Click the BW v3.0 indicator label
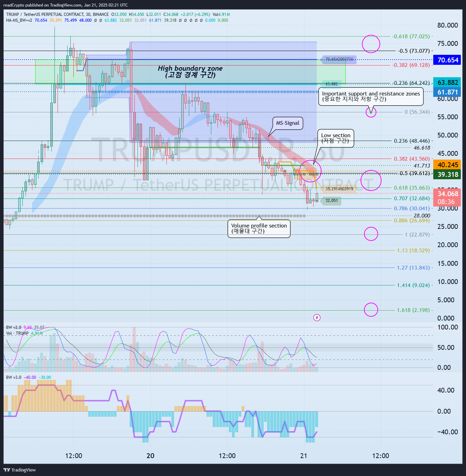Image resolution: width=466 pixels, height=476 pixels. click(x=13, y=377)
